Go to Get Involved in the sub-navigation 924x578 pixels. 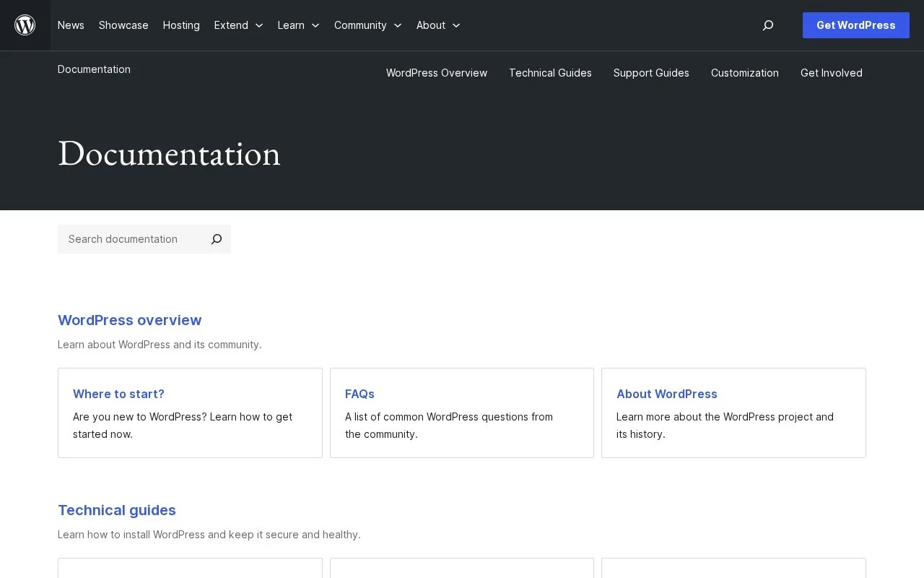pyautogui.click(x=832, y=73)
